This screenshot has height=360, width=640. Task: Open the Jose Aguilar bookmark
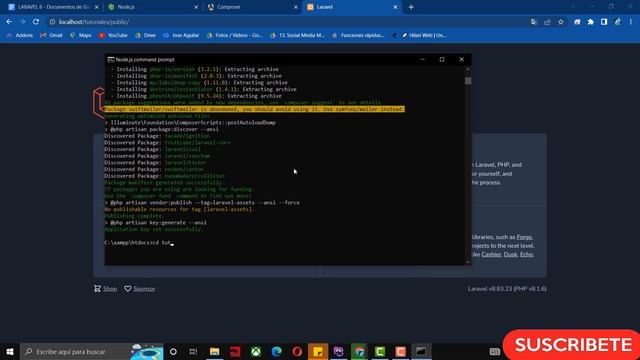tap(181, 36)
